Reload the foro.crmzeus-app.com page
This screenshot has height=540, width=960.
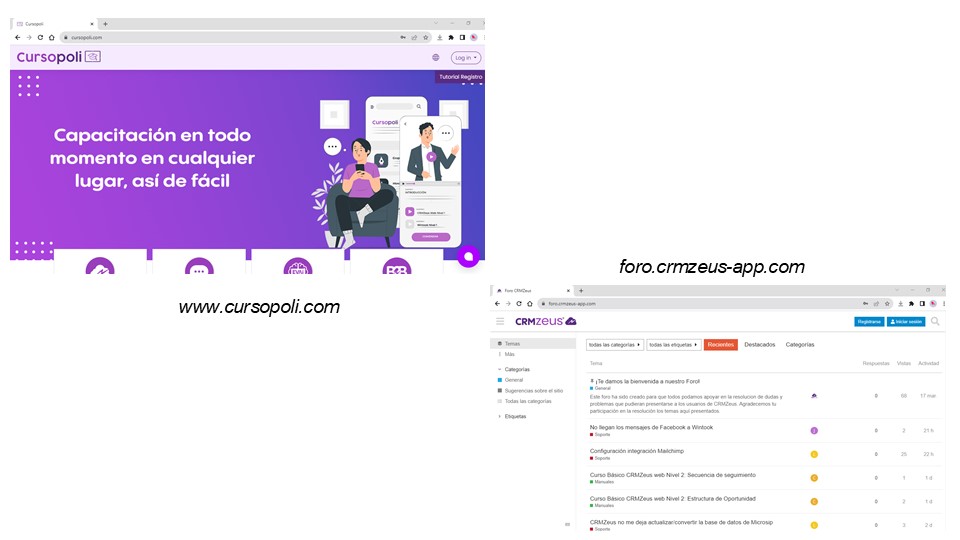tap(518, 303)
